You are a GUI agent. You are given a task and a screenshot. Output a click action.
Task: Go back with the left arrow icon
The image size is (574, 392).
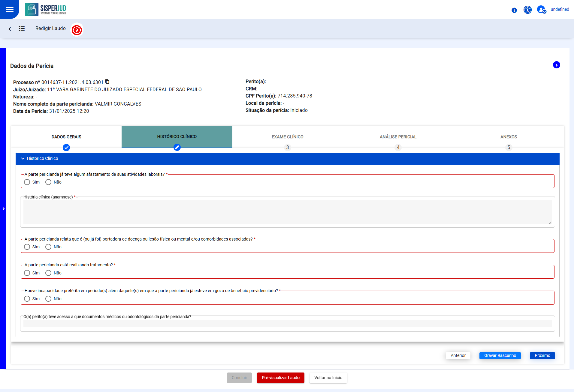[10, 29]
